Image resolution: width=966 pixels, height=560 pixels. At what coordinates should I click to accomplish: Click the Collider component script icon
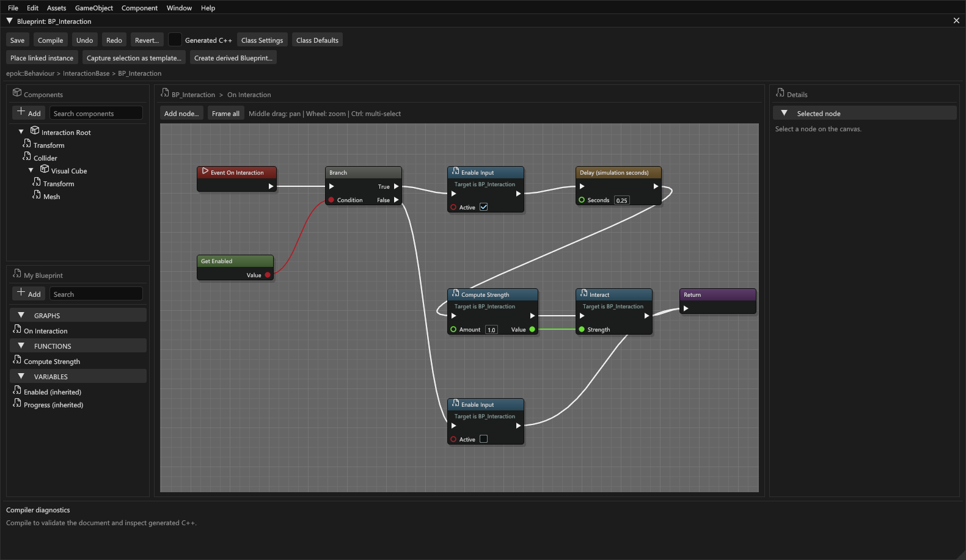pyautogui.click(x=27, y=156)
